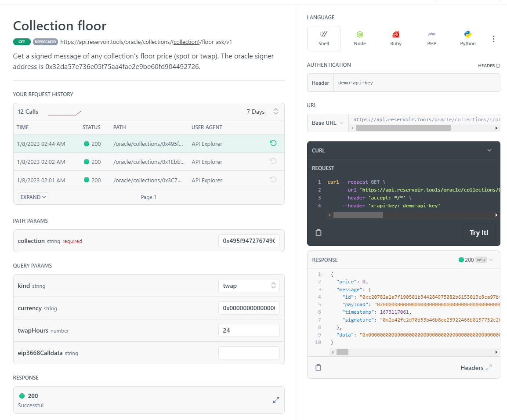The image size is (507, 420).
Task: Open Headers expand icon in response panel
Action: click(x=488, y=368)
